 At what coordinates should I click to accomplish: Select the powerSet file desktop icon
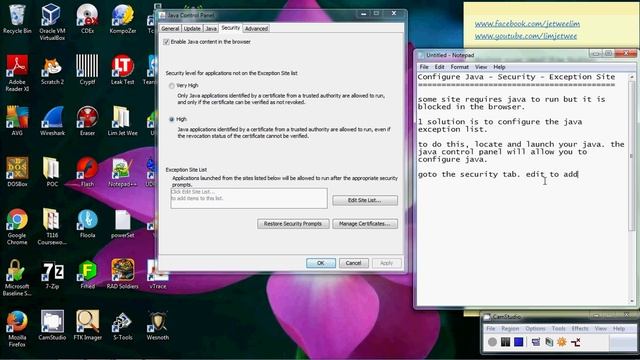pyautogui.click(x=122, y=223)
